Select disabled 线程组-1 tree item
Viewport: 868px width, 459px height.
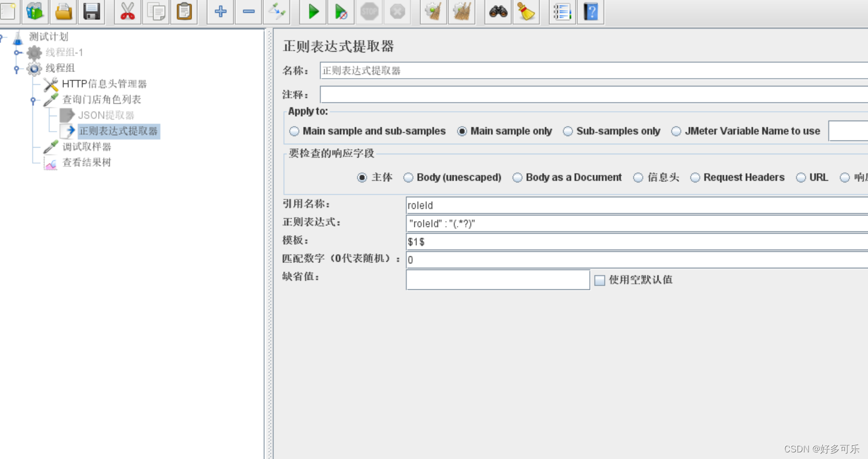(x=64, y=52)
